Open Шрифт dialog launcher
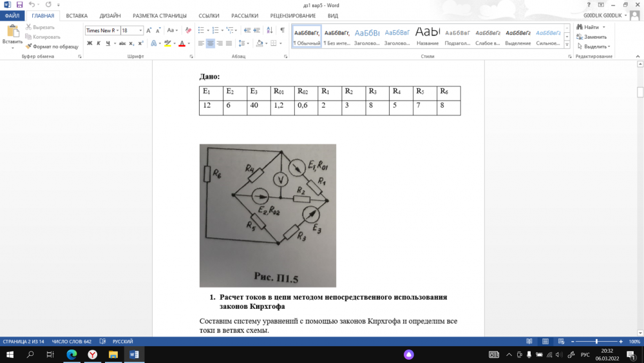 click(x=191, y=57)
